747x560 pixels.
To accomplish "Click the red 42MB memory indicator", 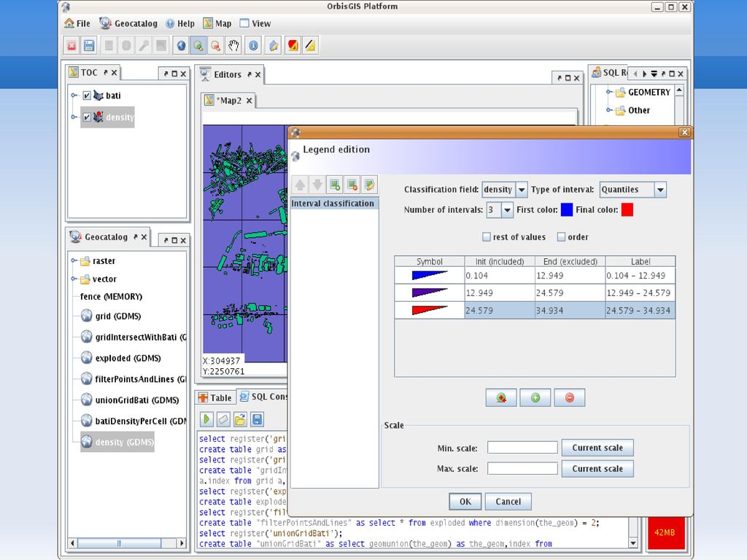I will [666, 532].
